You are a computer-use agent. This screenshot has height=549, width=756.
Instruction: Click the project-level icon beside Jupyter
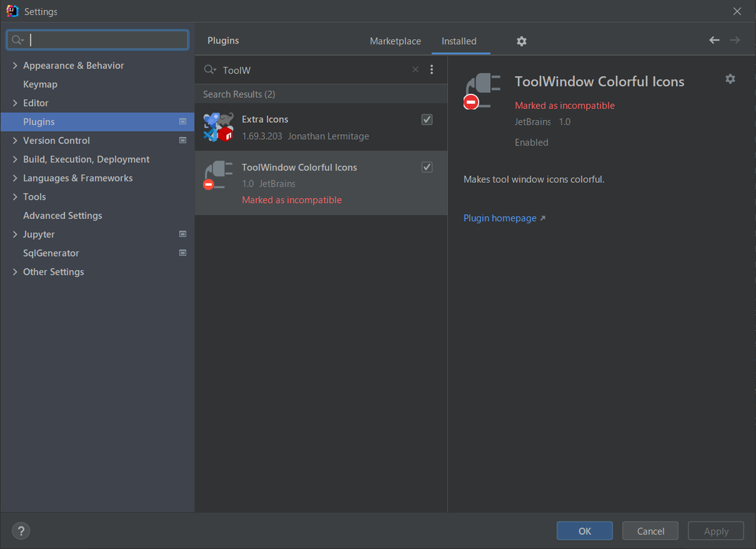(183, 234)
